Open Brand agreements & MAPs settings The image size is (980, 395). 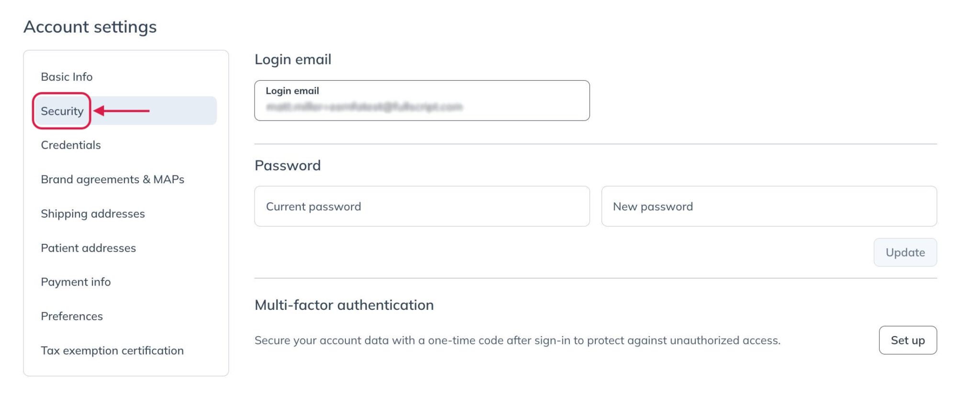pyautogui.click(x=113, y=179)
